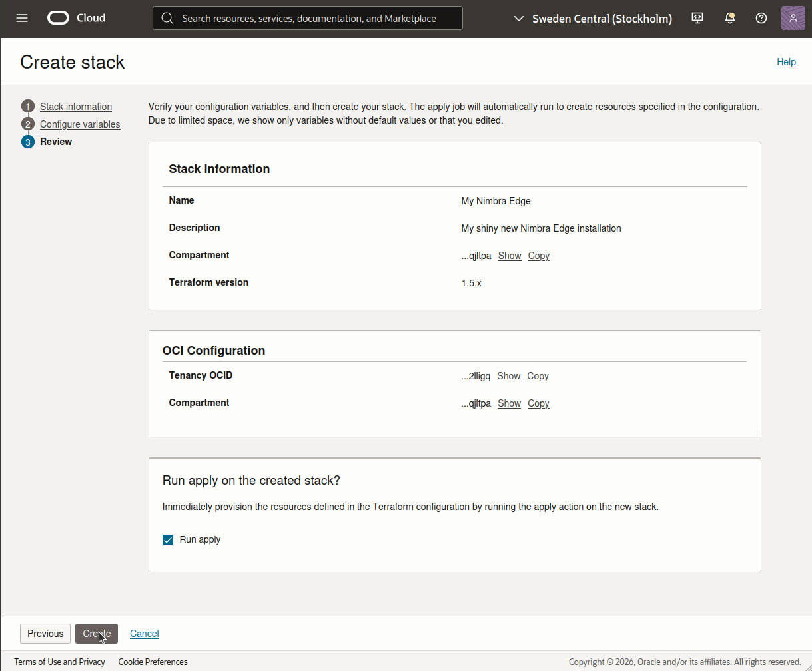Viewport: 812px width, 671px height.
Task: Open the Help link
Action: (x=786, y=62)
